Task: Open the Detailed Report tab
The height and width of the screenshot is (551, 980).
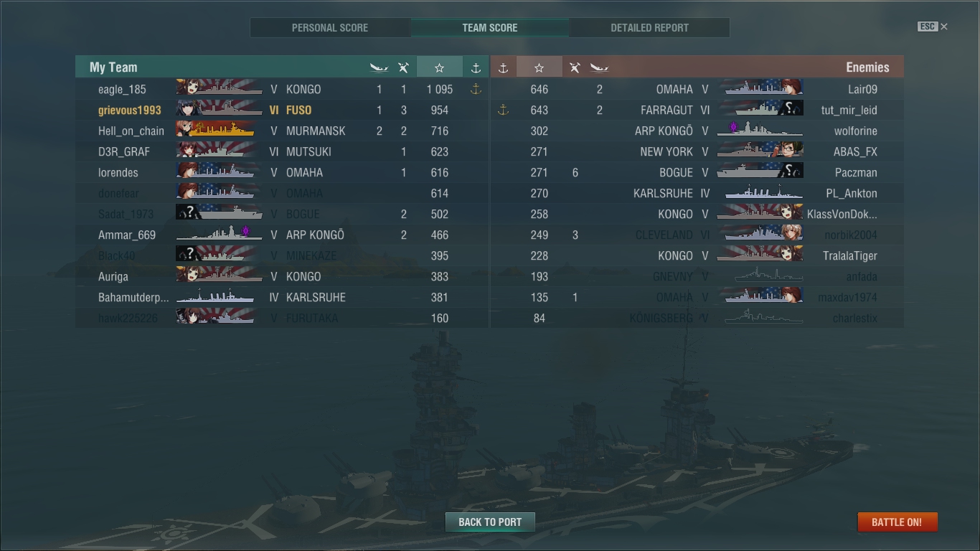Action: [649, 28]
